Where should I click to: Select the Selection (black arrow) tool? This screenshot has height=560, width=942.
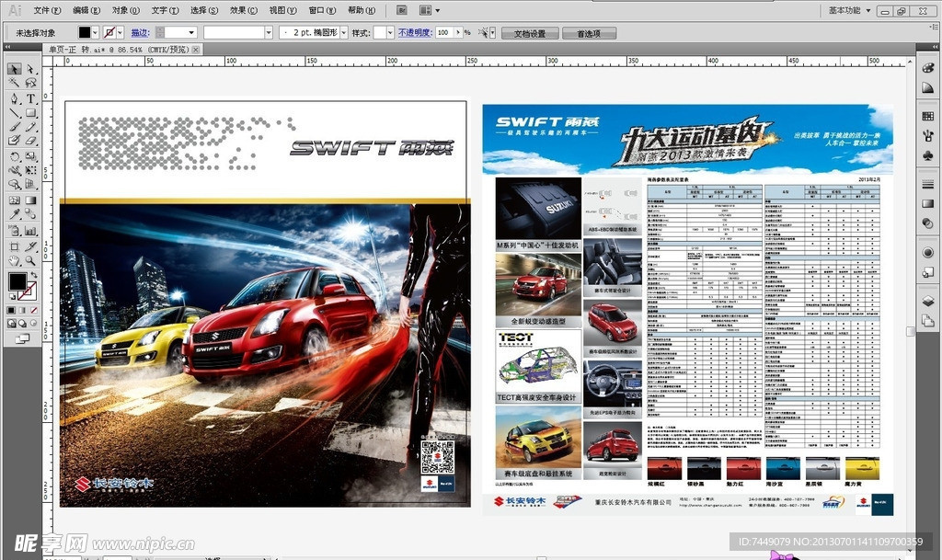[14, 69]
